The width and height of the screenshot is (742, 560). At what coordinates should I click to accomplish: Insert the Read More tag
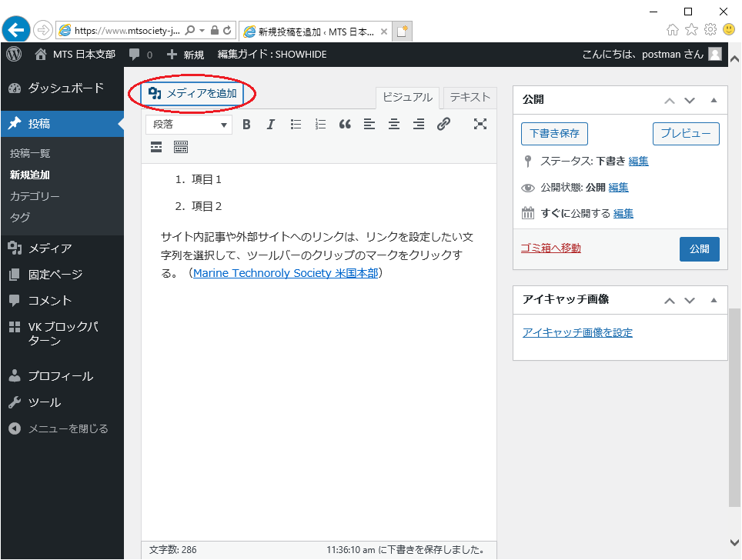tap(156, 147)
